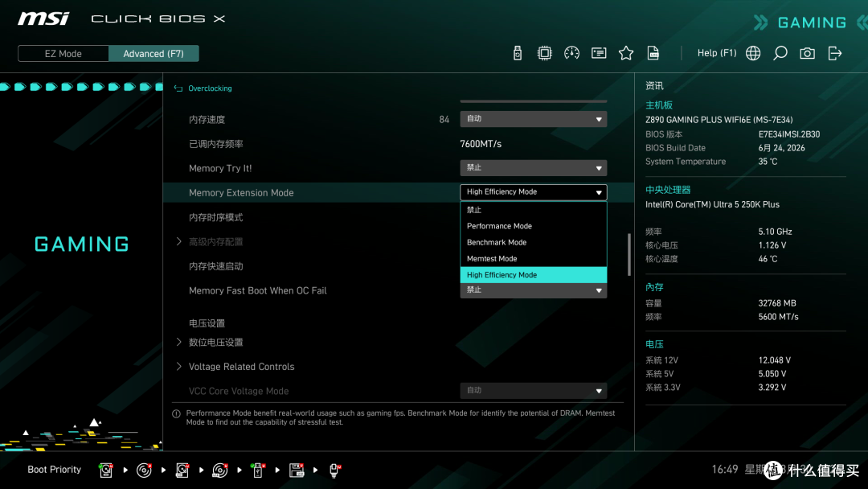Open the speedometer overclocking icon
The width and height of the screenshot is (868, 489).
572,53
